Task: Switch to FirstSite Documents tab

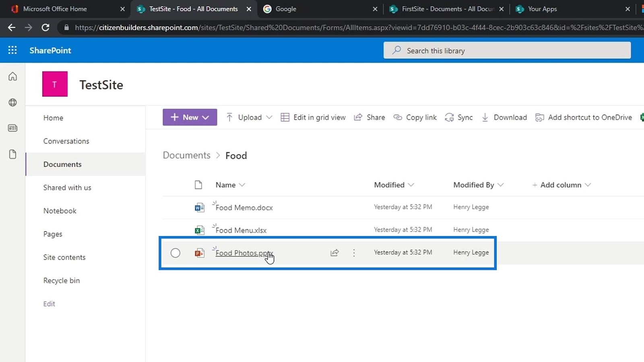Action: tap(448, 9)
